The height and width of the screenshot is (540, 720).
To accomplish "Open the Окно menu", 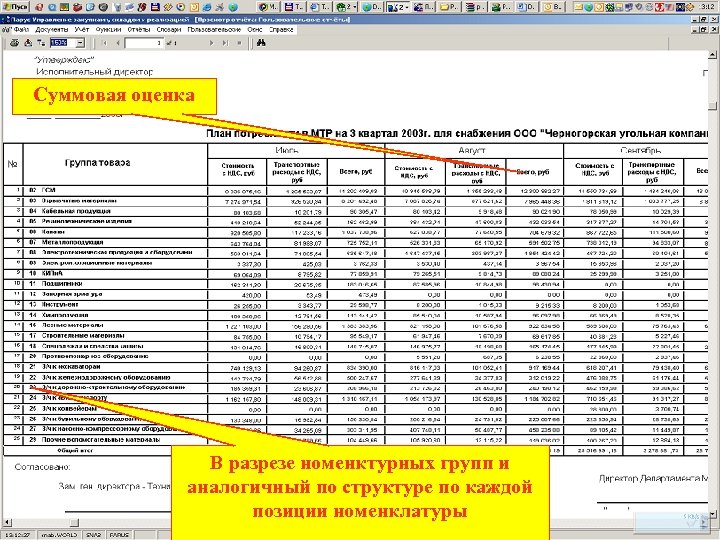I will (255, 29).
